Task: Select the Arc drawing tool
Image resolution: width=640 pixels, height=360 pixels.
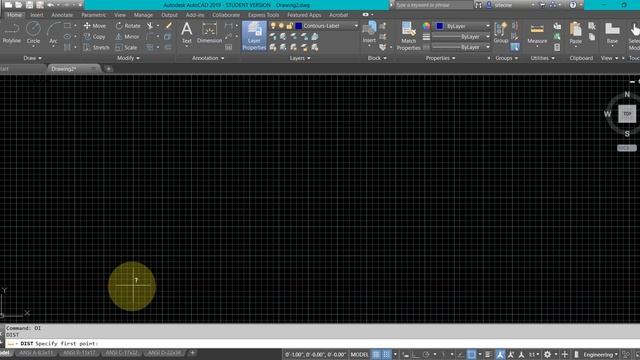Action: click(x=53, y=33)
